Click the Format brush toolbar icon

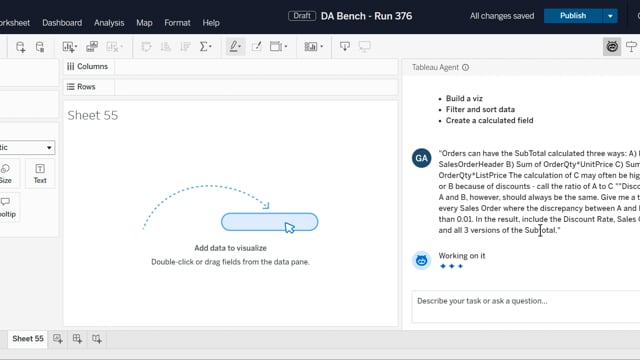click(x=257, y=47)
